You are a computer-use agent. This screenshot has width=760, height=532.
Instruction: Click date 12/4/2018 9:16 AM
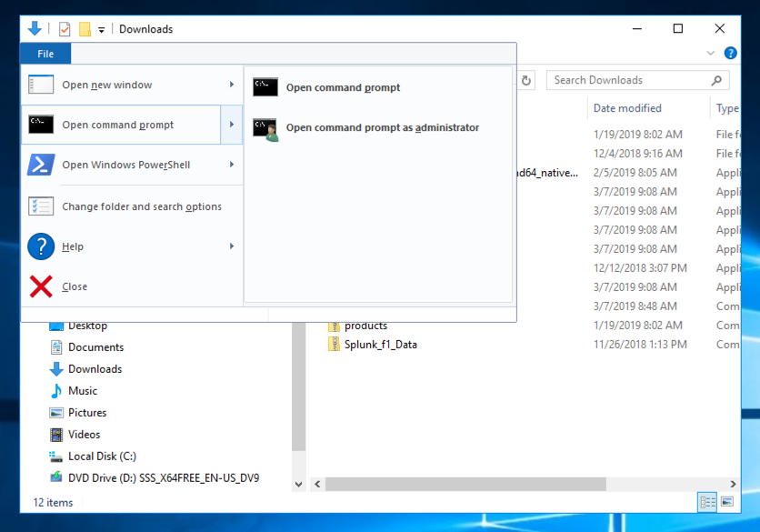[638, 154]
